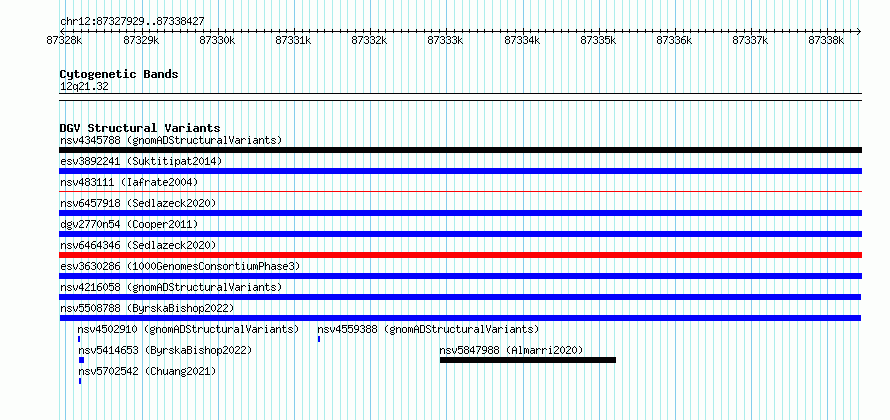Click the 87335k ruler tick label
890x420 pixels.
tap(598, 40)
